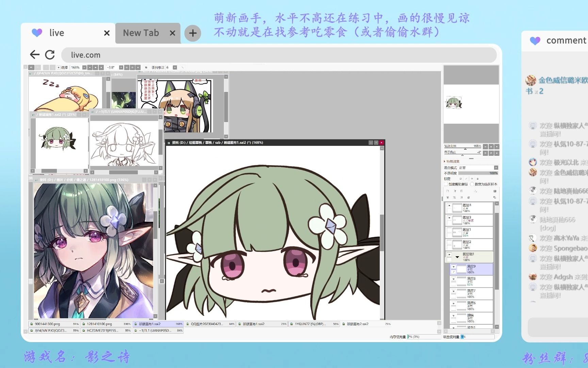Open a new browser tab with plus button
Viewport: 588px width, 368px height.
(x=193, y=33)
